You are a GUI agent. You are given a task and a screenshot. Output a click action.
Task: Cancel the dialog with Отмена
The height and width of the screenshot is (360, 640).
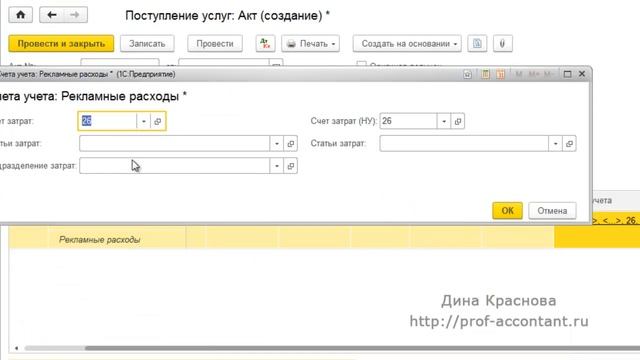(552, 211)
